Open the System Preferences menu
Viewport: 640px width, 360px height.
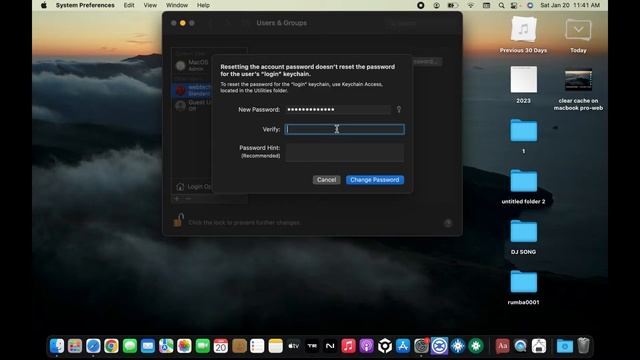click(x=85, y=5)
